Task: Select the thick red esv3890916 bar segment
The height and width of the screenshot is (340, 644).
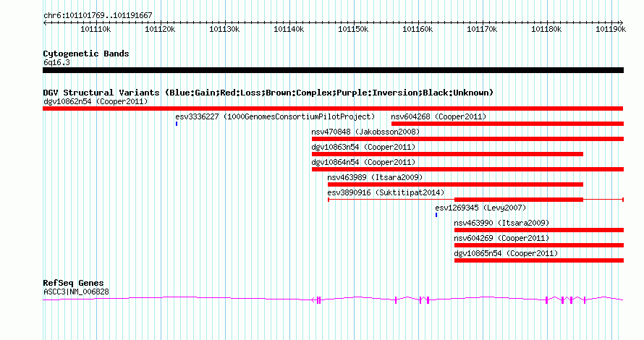Action: [x=519, y=200]
